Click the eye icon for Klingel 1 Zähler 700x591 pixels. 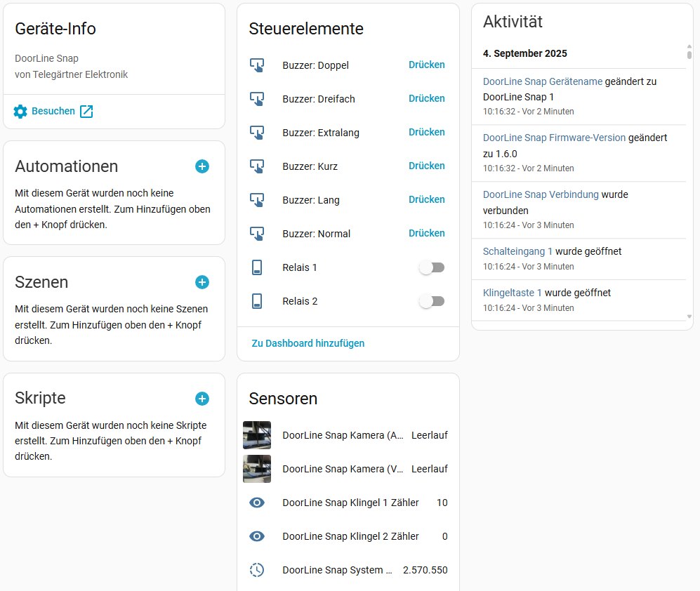257,503
